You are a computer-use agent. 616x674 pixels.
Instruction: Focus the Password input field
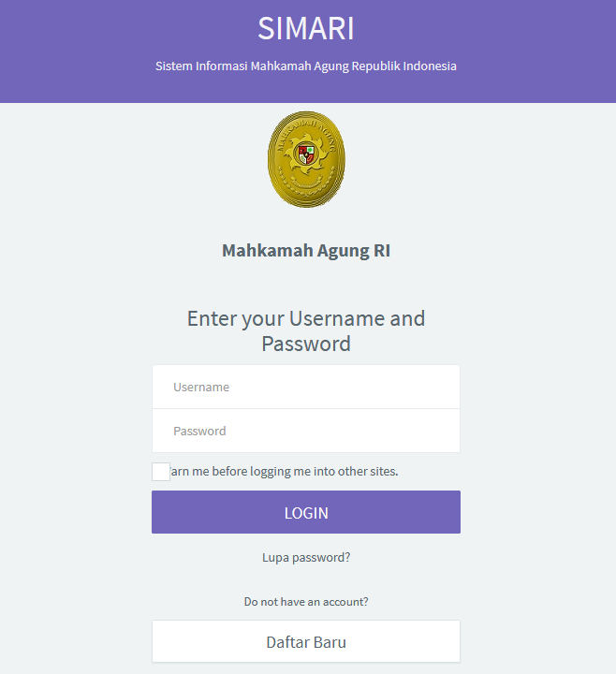click(x=306, y=431)
